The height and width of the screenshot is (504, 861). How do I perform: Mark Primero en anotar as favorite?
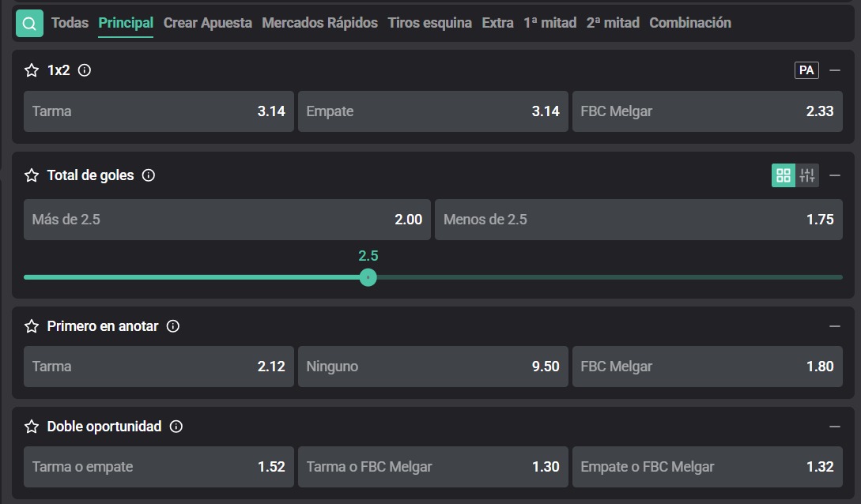pyautogui.click(x=32, y=326)
